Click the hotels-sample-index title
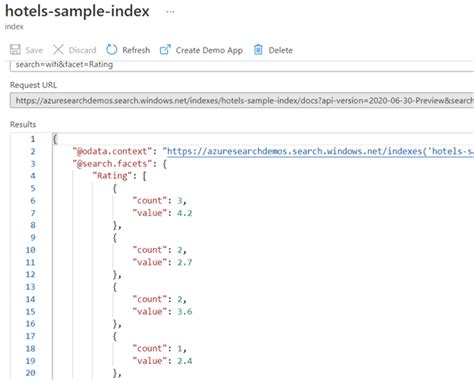The width and height of the screenshot is (474, 380). click(77, 11)
